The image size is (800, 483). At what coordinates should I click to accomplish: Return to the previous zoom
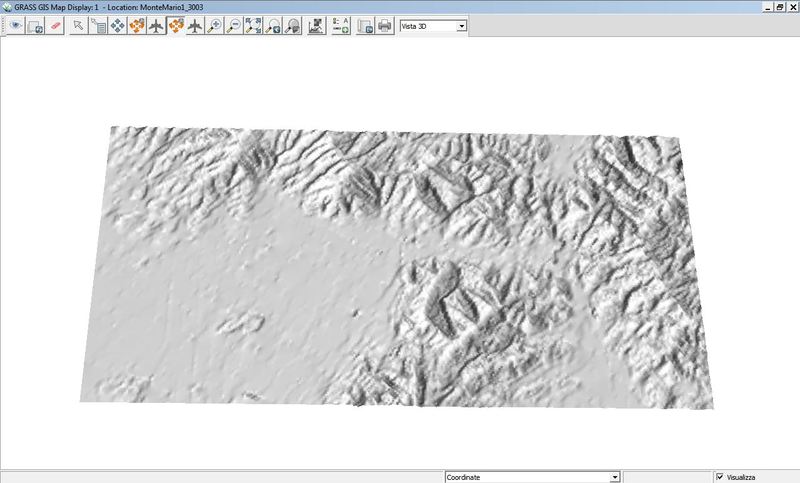[x=272, y=26]
